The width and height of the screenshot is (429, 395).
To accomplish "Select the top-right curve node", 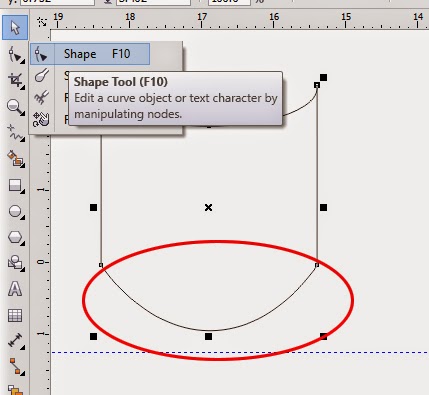I will 317,85.
